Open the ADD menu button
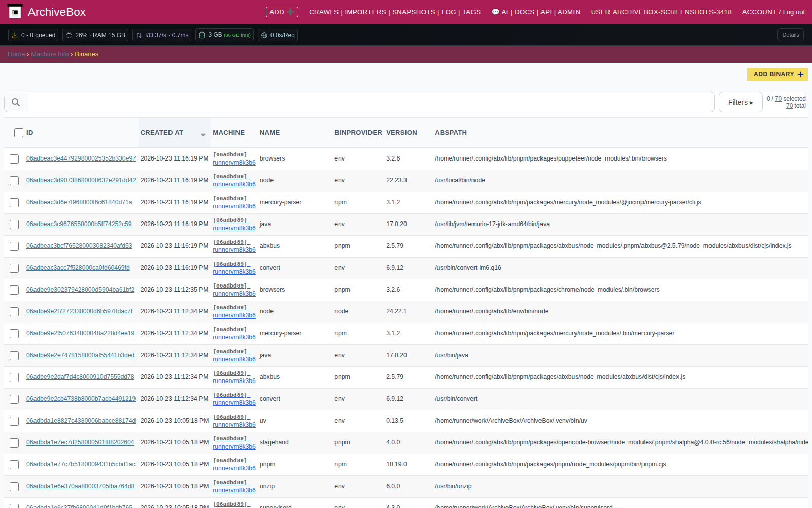812x508 pixels. click(282, 12)
